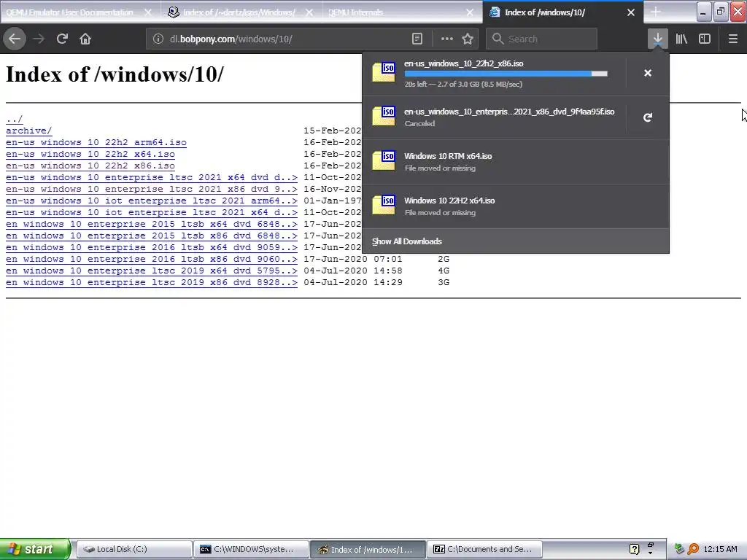Open enterprise ltsc 2021 x64 dvd link
Image resolution: width=747 pixels, height=560 pixels.
152,177
